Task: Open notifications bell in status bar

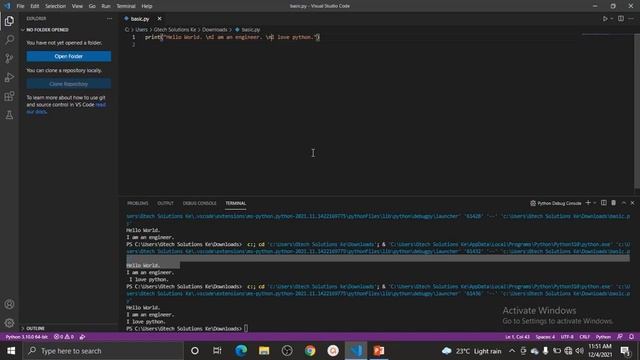Action: click(x=631, y=337)
